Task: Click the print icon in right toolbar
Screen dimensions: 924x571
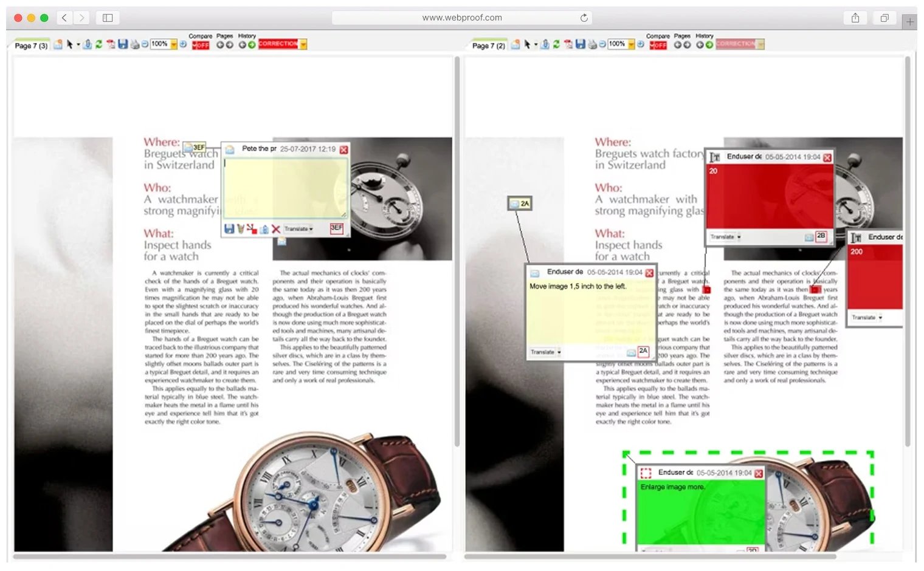Action: pos(593,44)
